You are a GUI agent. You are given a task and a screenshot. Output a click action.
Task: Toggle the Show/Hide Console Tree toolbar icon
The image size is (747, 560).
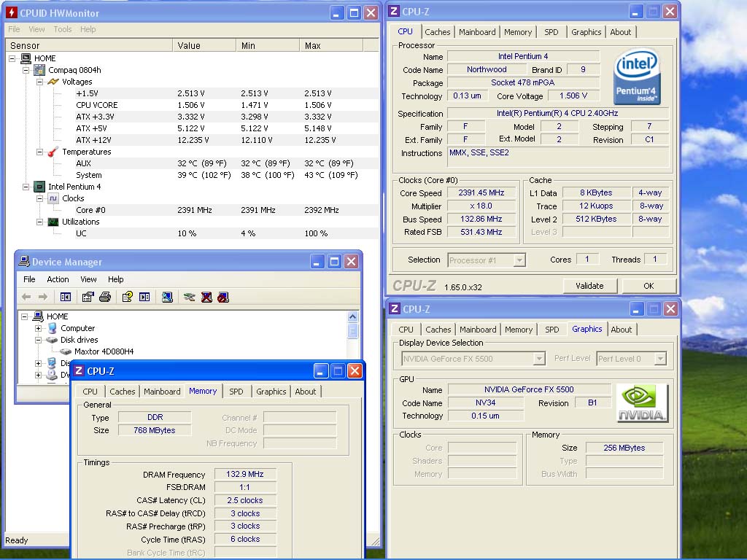coord(66,297)
